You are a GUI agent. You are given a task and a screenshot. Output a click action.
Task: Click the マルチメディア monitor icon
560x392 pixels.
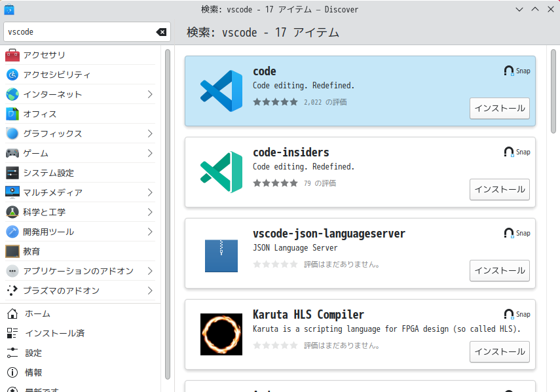point(12,192)
